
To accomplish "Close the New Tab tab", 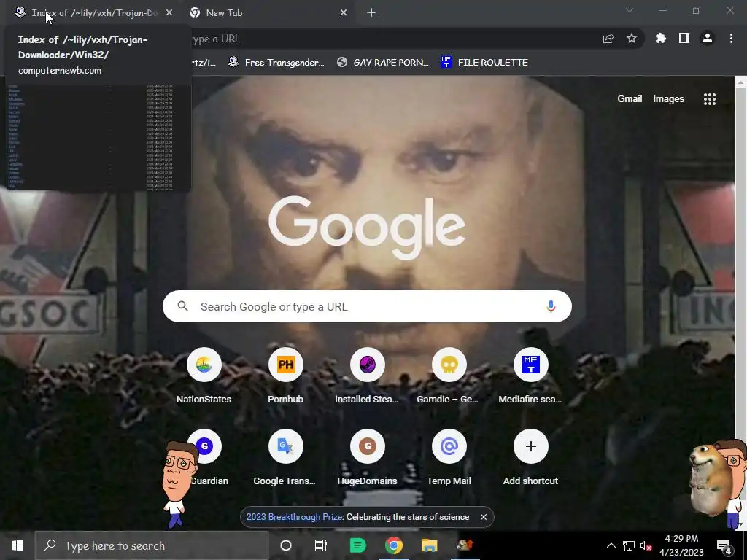I will click(344, 13).
